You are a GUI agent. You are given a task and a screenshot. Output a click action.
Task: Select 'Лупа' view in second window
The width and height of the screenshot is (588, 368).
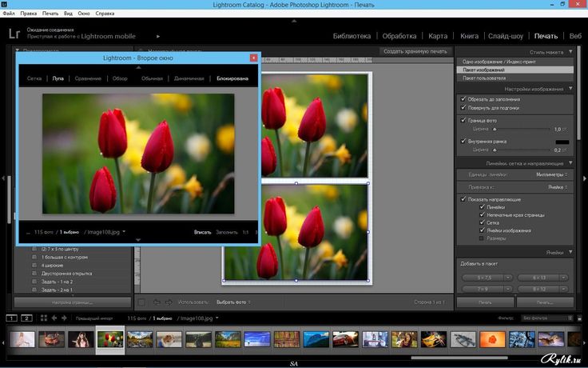pos(58,78)
